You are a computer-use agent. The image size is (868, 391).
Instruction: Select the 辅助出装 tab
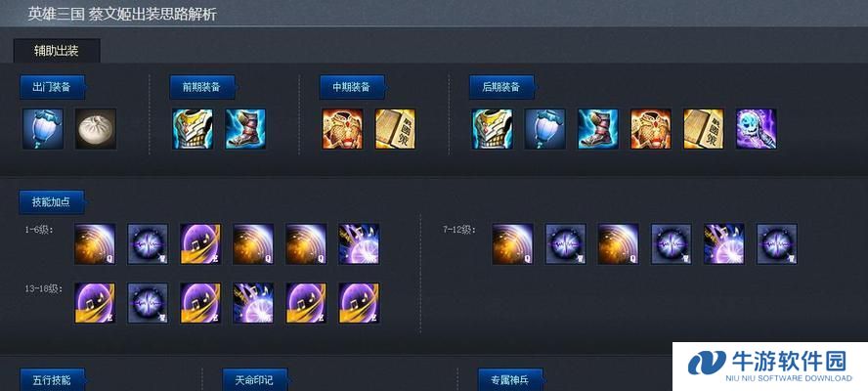coord(57,51)
